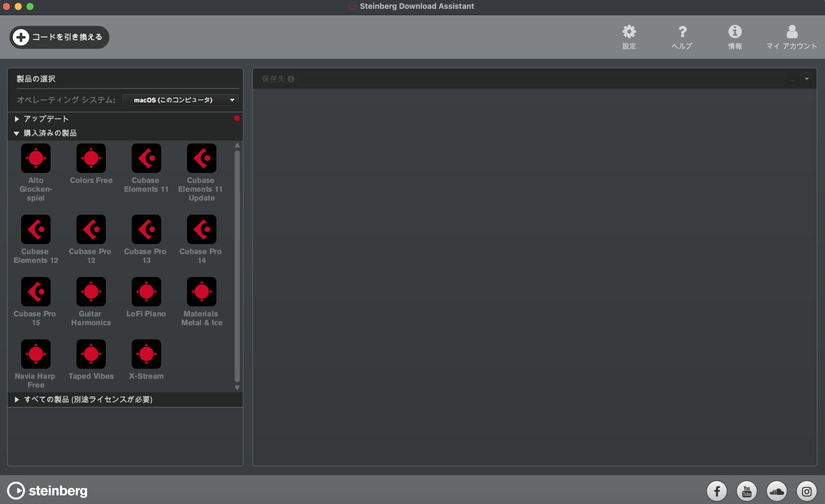Viewport: 825px width, 504px height.
Task: Open the macOS operating system dropdown
Action: [180, 100]
